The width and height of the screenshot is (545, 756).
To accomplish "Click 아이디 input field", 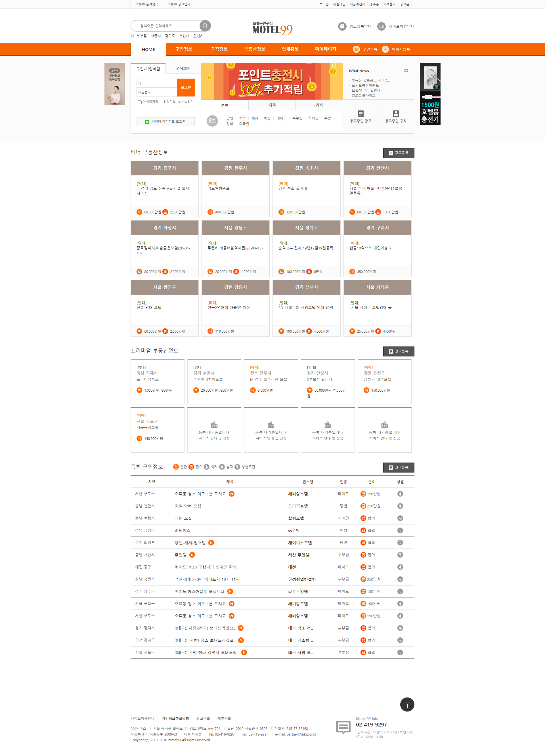I will [x=157, y=83].
